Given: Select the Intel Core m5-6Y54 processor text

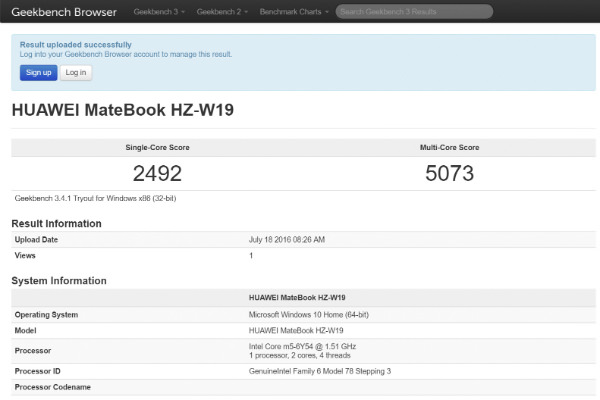Looking at the screenshot, I should 302,346.
